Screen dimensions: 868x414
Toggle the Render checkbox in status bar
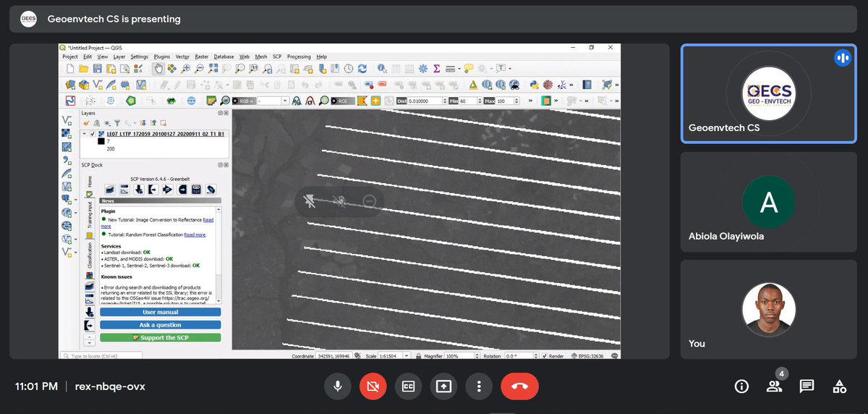pos(546,356)
